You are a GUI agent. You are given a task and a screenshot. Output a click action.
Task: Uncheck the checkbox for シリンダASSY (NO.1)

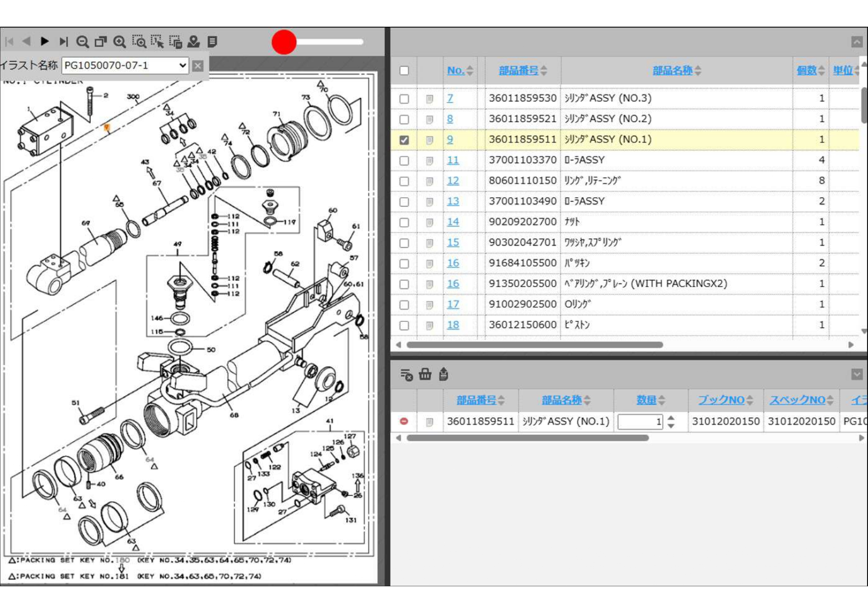[404, 140]
